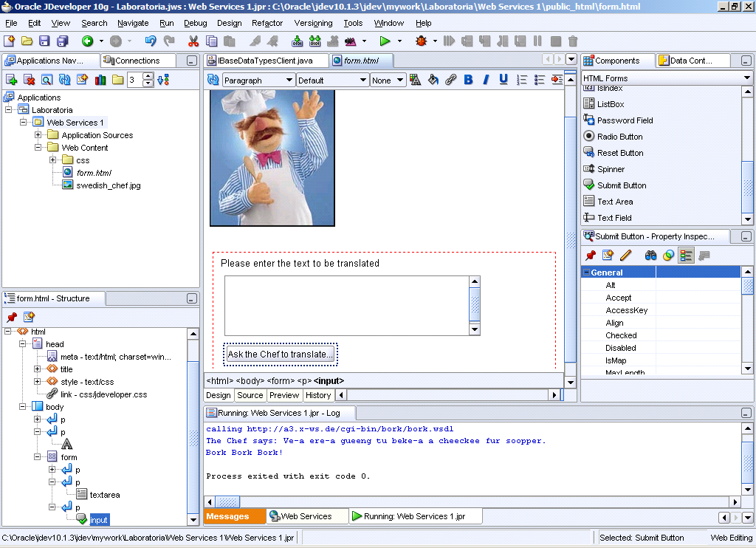
Task: Click the green Back navigation icon
Action: 87,41
